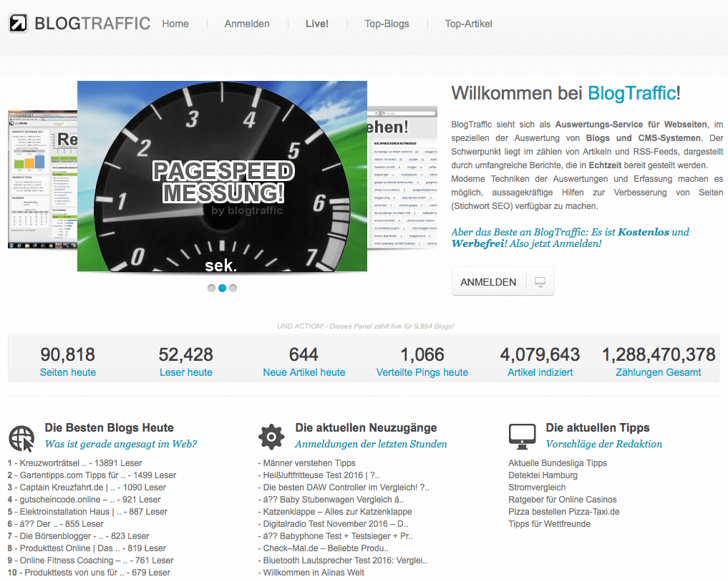Click the 90,818 page counter value
The width and height of the screenshot is (728, 582).
click(x=68, y=354)
